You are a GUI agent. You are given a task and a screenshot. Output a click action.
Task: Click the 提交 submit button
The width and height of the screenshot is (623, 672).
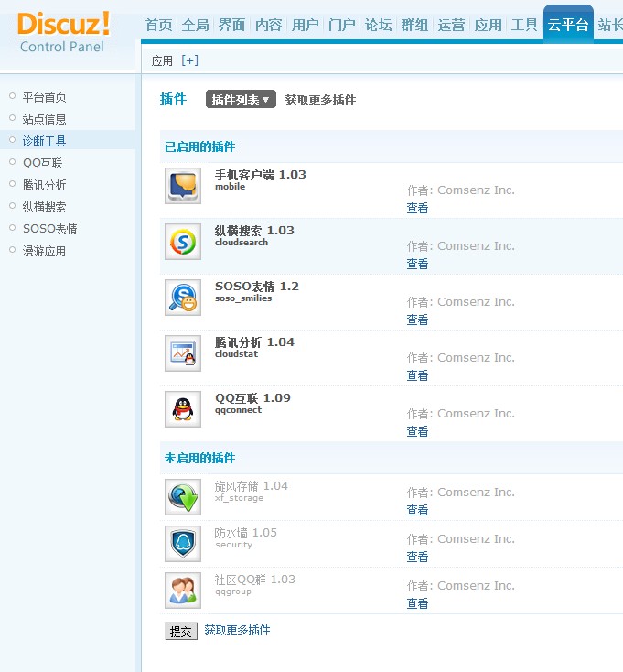pos(181,631)
